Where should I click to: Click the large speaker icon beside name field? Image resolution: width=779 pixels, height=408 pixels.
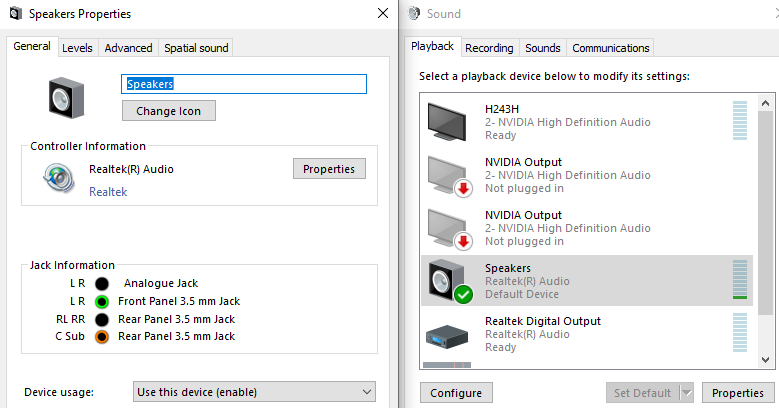point(67,97)
